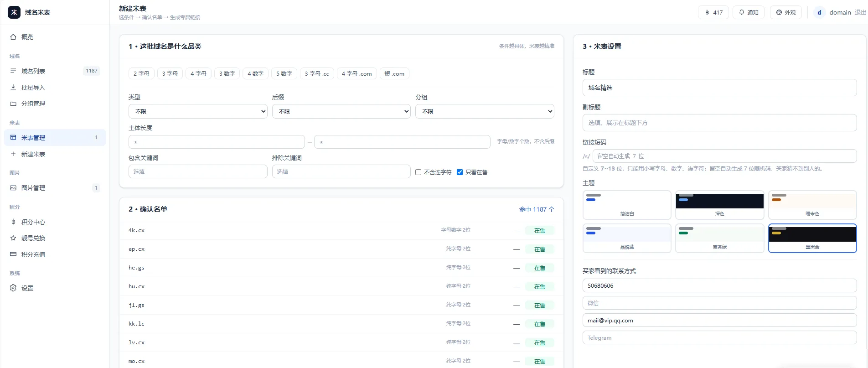
Task: Click the 包含关键词 input field
Action: (x=198, y=171)
